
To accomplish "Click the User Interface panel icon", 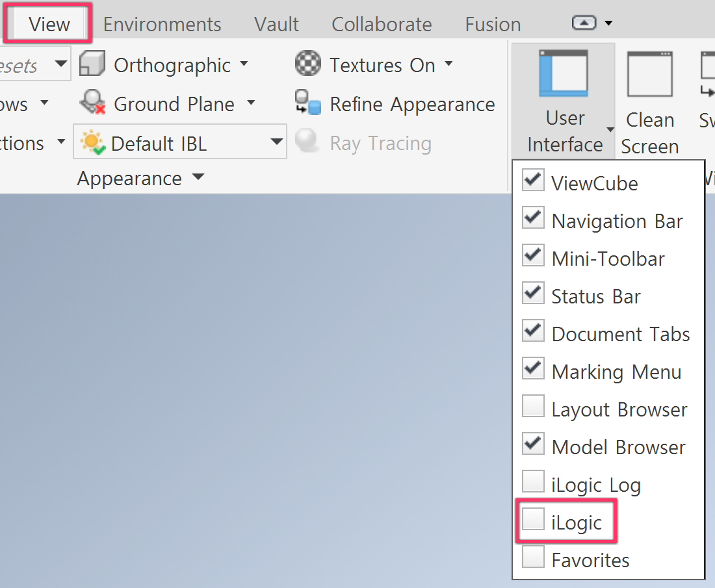I will click(564, 73).
